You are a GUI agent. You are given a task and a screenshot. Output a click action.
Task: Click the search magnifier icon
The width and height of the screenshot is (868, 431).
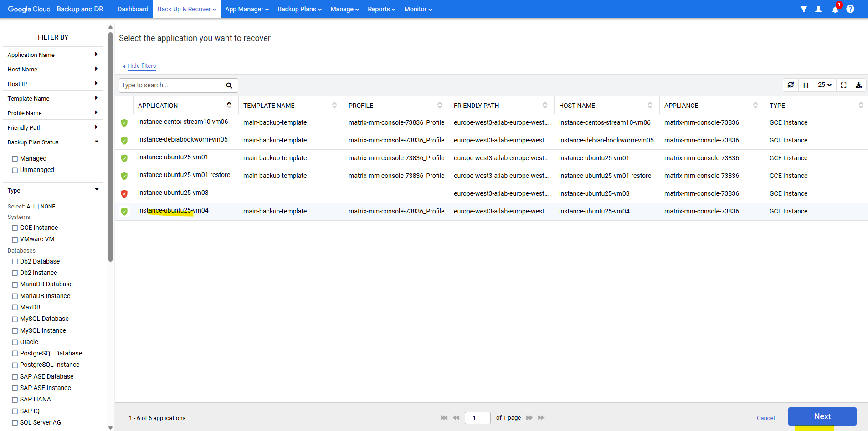pos(229,86)
